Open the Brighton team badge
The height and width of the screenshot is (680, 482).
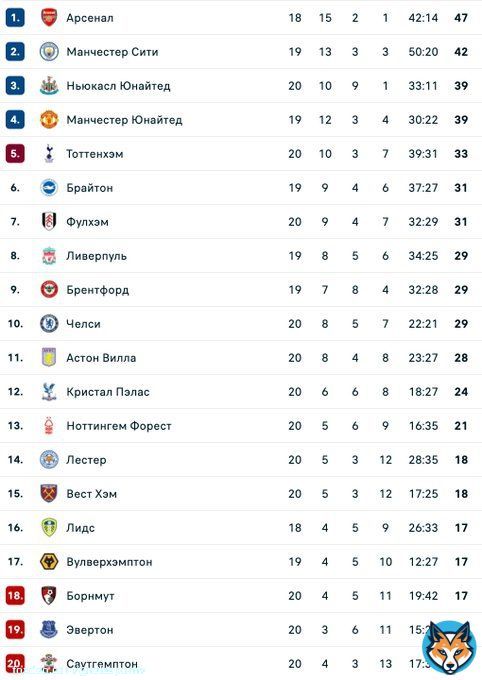pyautogui.click(x=49, y=188)
